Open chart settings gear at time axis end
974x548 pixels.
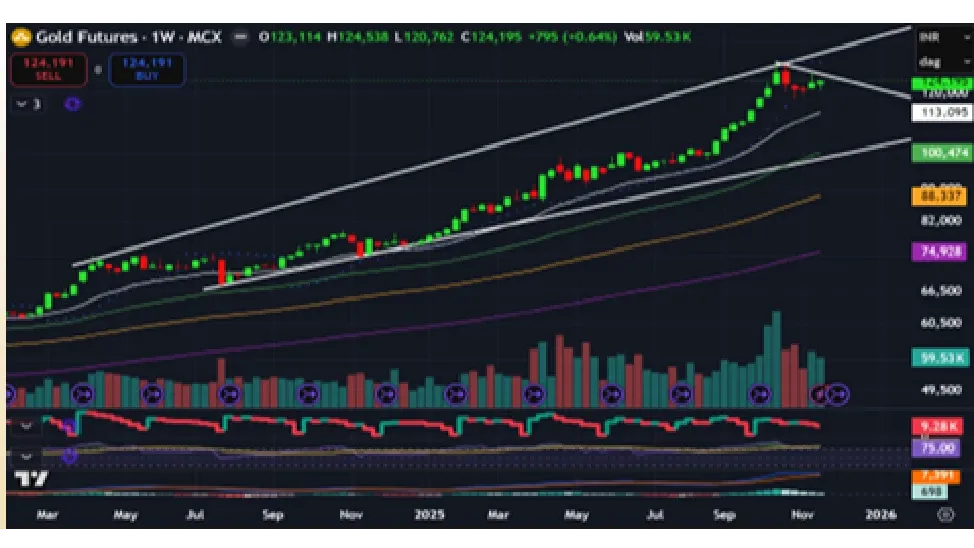click(x=945, y=514)
